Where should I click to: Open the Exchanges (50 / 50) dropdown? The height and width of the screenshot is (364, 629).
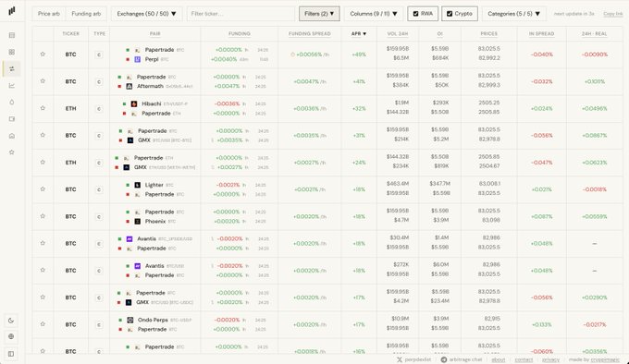pyautogui.click(x=146, y=14)
